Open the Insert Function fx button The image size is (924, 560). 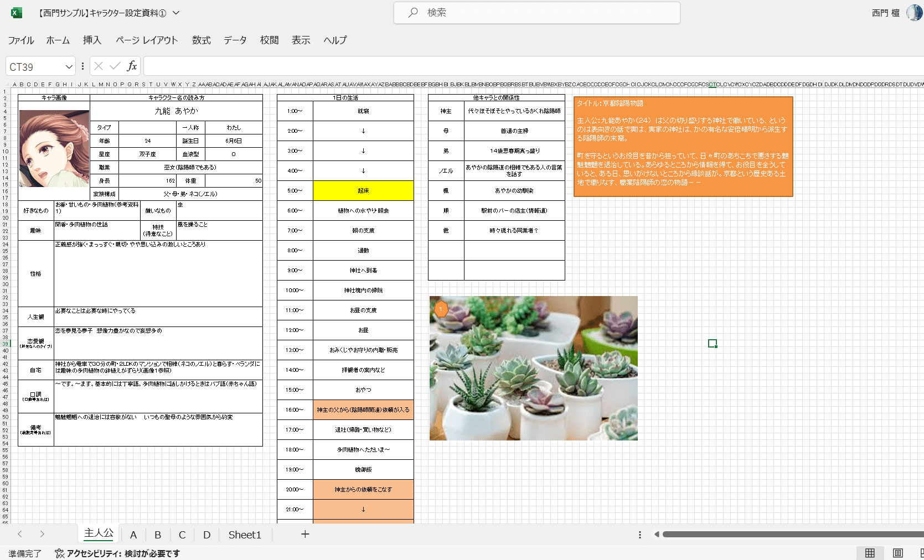[132, 66]
